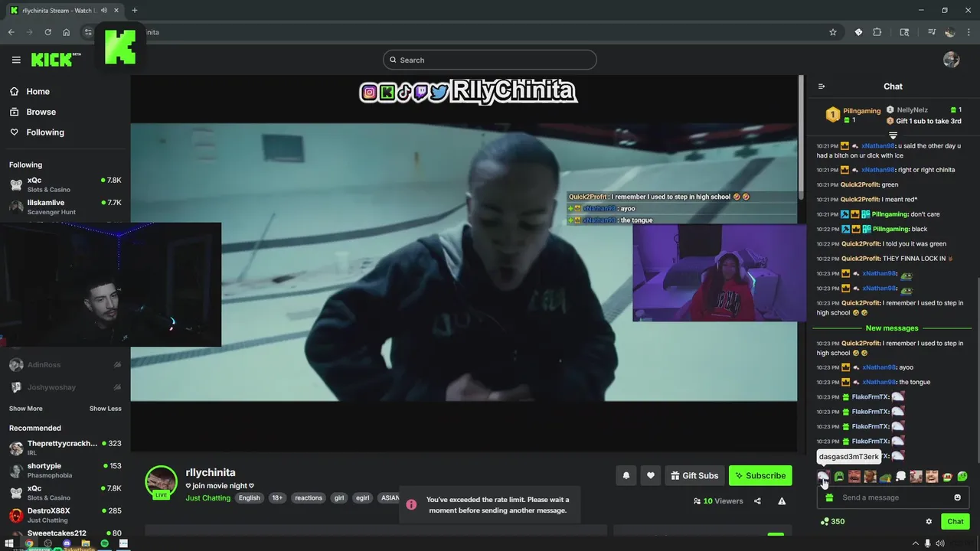The image size is (980, 551).
Task: Open iliskamlive channel in Following
Action: 65,207
